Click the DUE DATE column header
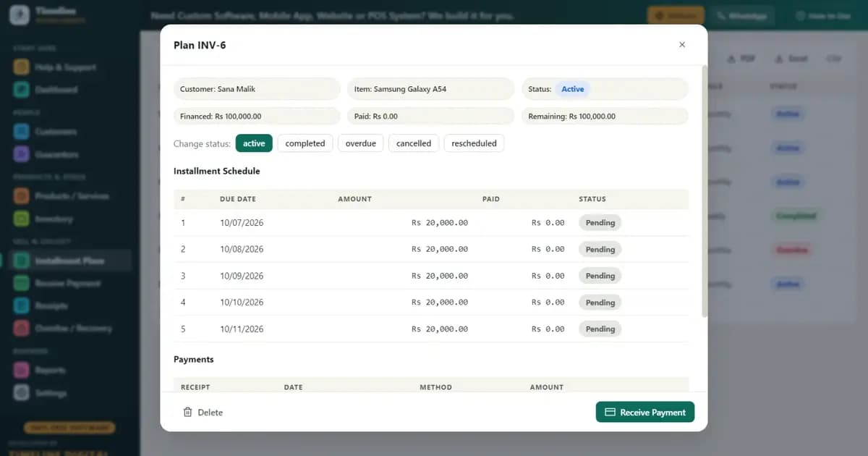868x456 pixels. coord(238,199)
